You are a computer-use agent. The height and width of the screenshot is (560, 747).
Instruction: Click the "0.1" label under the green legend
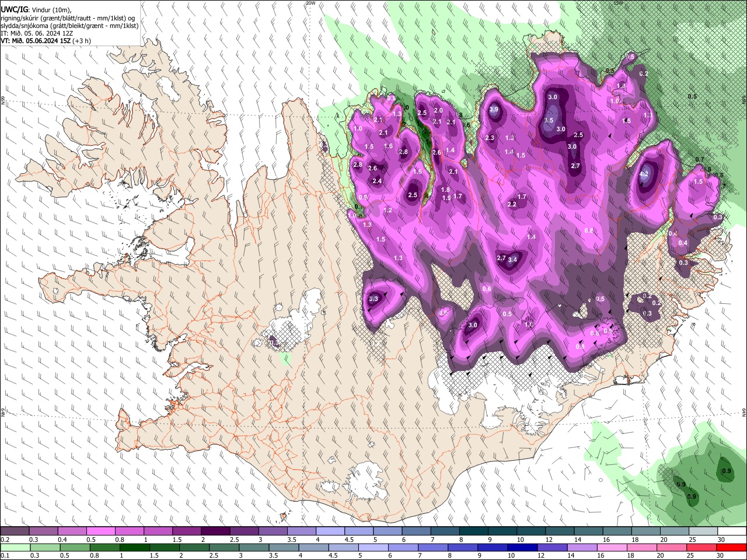(x=5, y=555)
